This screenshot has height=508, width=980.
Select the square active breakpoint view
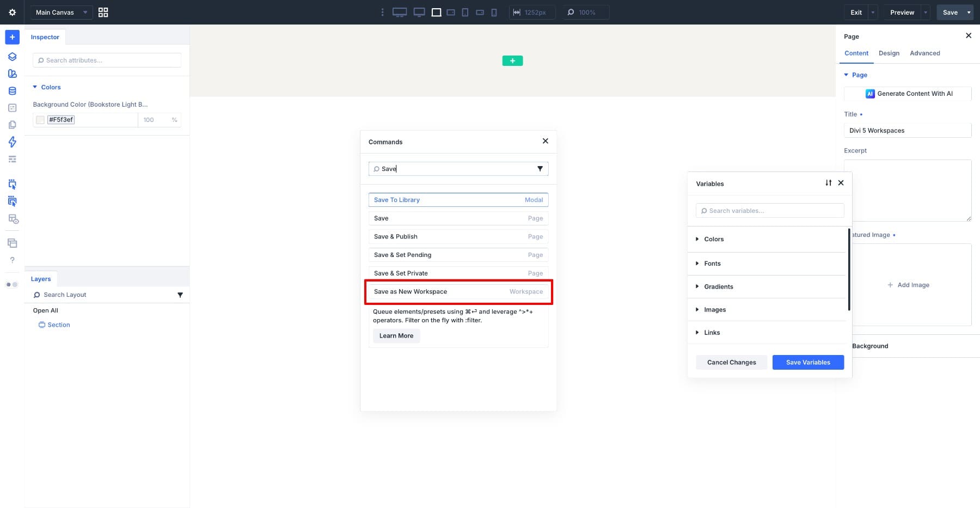pos(436,12)
